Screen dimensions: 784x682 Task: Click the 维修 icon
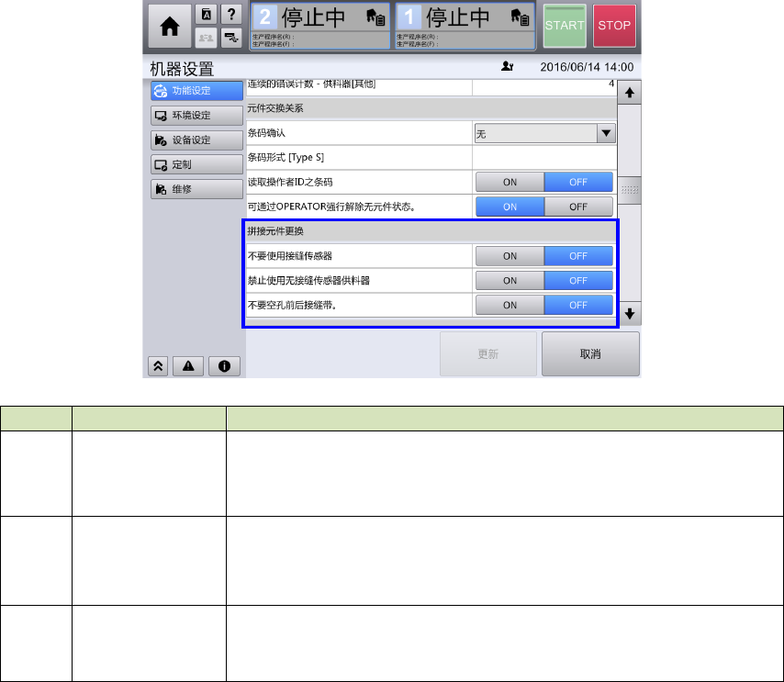(x=161, y=189)
